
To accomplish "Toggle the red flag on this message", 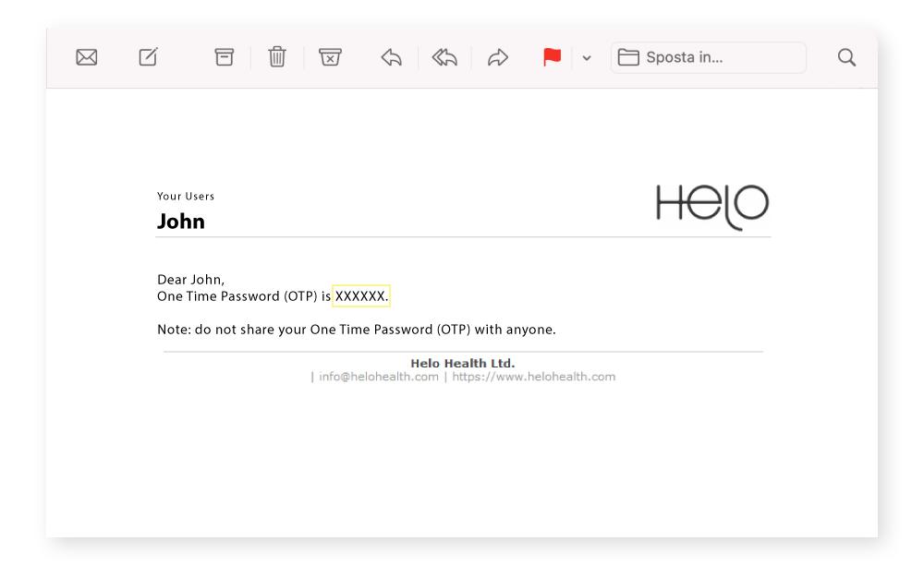I will pyautogui.click(x=552, y=57).
